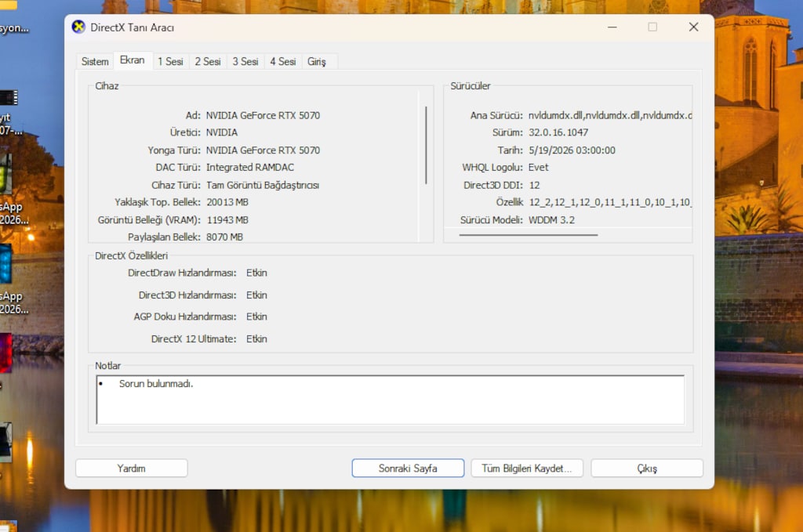This screenshot has height=532, width=803.
Task: Click the Çıkış button
Action: 647,468
